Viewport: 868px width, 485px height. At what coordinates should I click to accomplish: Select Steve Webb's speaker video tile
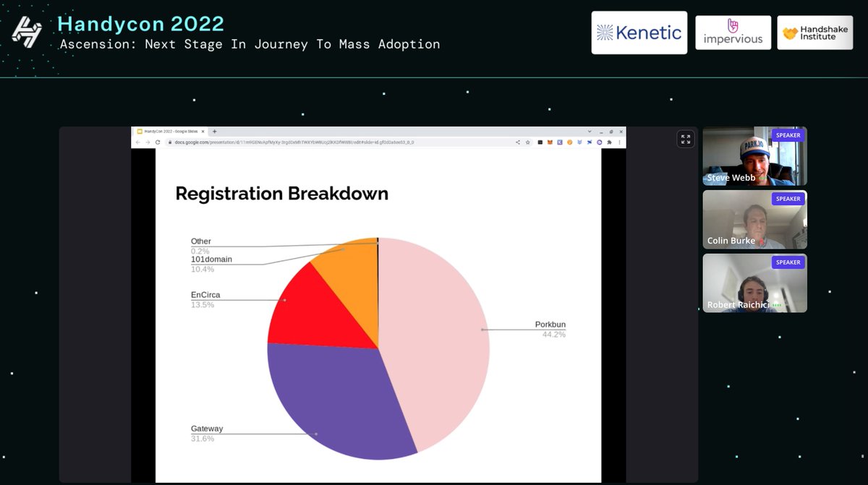[x=754, y=156]
